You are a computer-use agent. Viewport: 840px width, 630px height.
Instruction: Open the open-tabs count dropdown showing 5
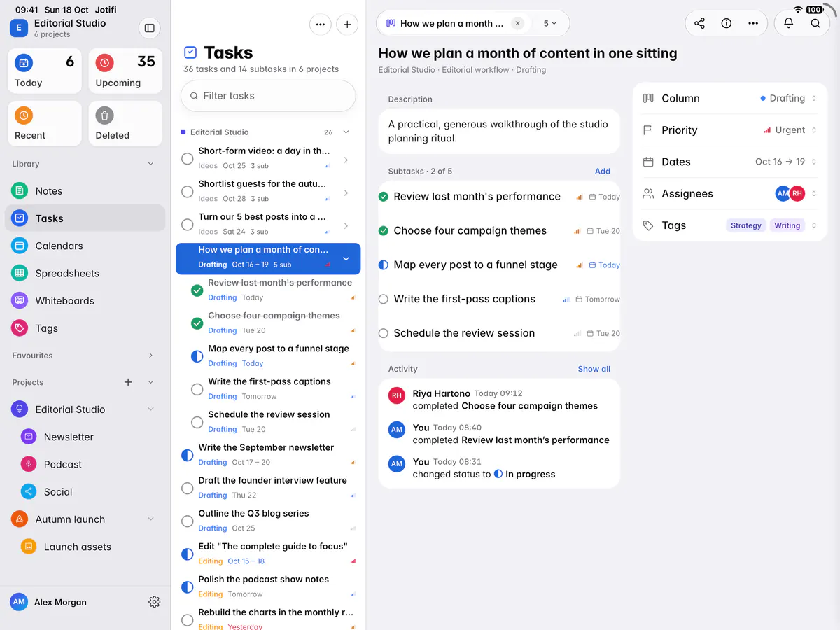pyautogui.click(x=550, y=23)
